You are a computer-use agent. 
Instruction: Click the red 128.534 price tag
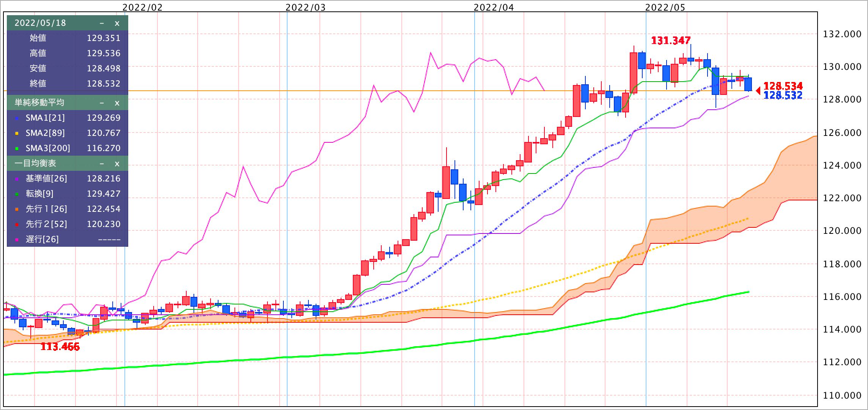tap(783, 86)
